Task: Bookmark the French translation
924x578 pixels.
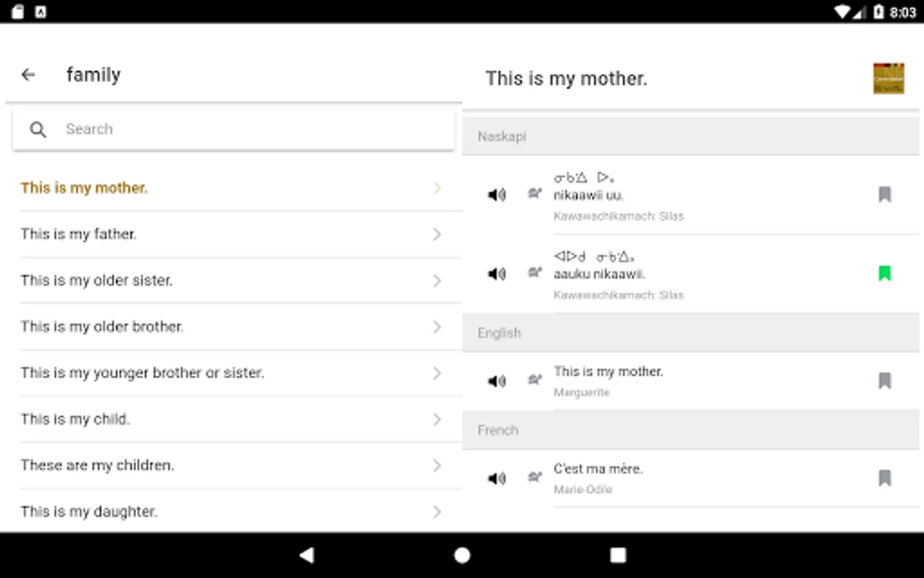Action: [884, 478]
